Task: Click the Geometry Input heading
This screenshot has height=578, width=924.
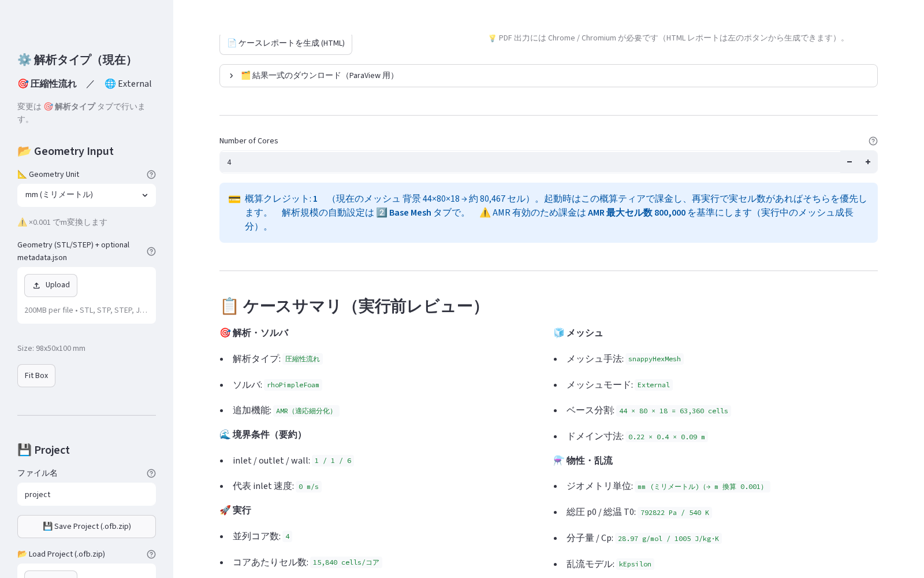Action: 65,151
